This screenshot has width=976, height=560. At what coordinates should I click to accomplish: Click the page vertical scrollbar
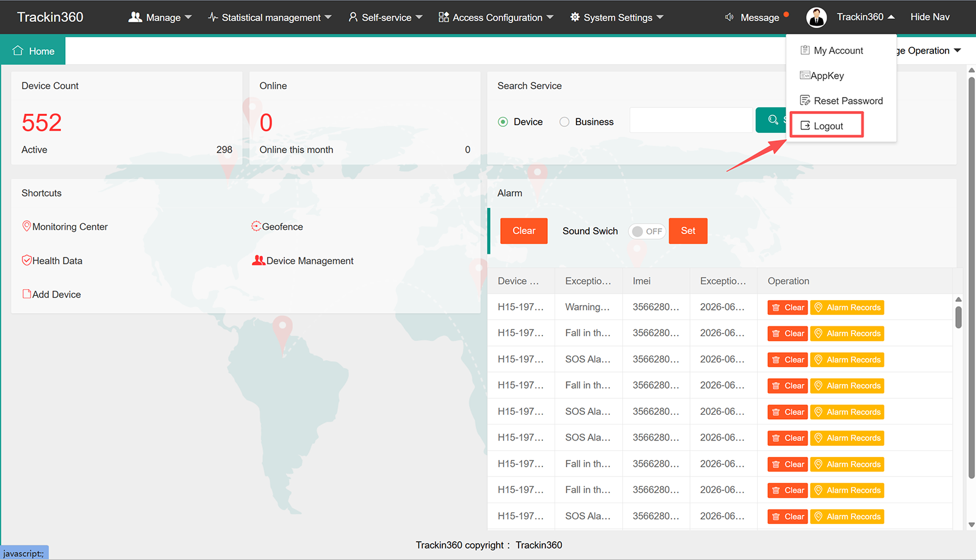point(971,278)
